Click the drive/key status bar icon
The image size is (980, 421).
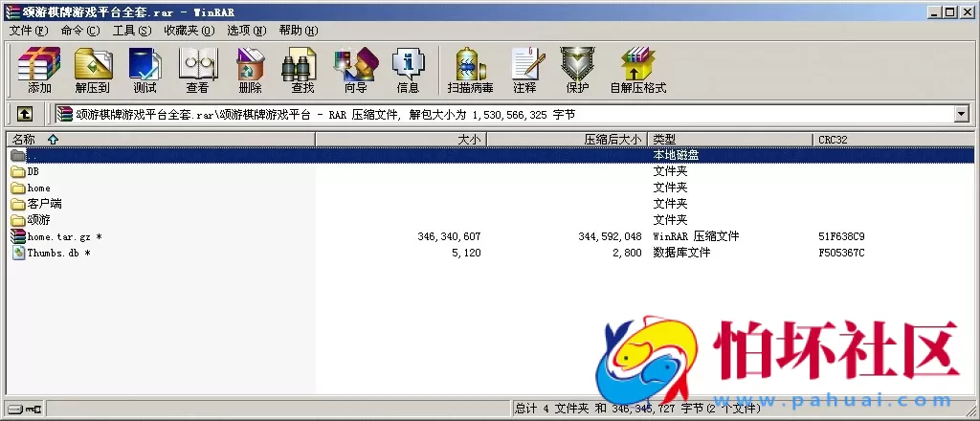(24, 410)
